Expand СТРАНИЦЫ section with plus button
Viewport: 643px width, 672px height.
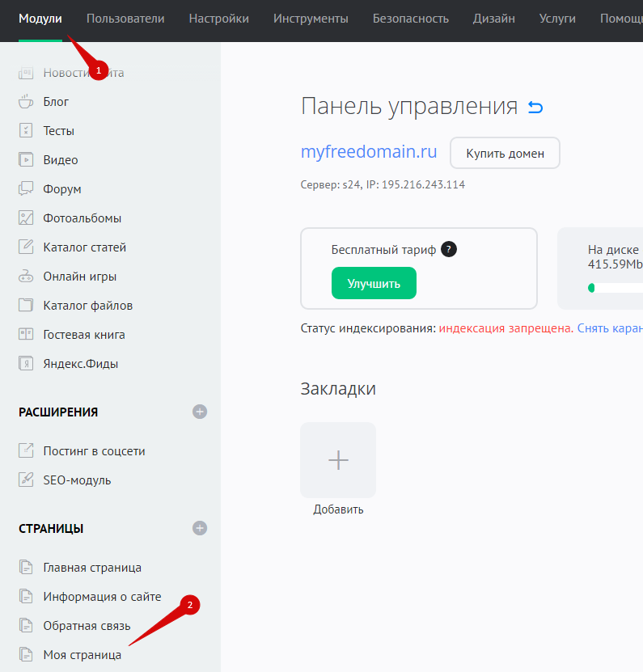200,528
